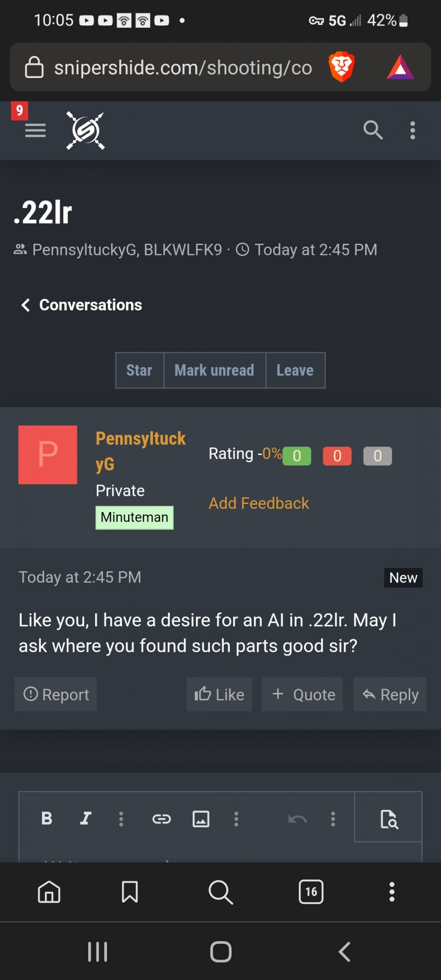Toggle bold formatting in editor
441x980 pixels.
[47, 819]
